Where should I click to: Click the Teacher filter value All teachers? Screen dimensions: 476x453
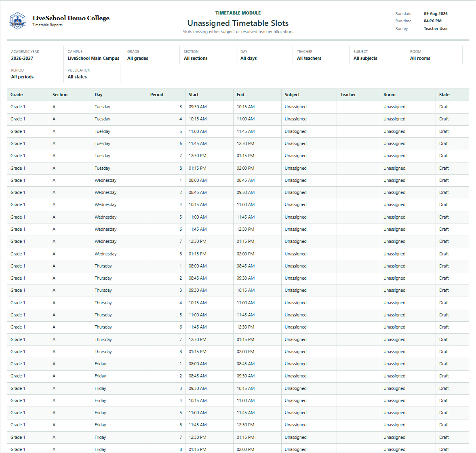point(309,58)
